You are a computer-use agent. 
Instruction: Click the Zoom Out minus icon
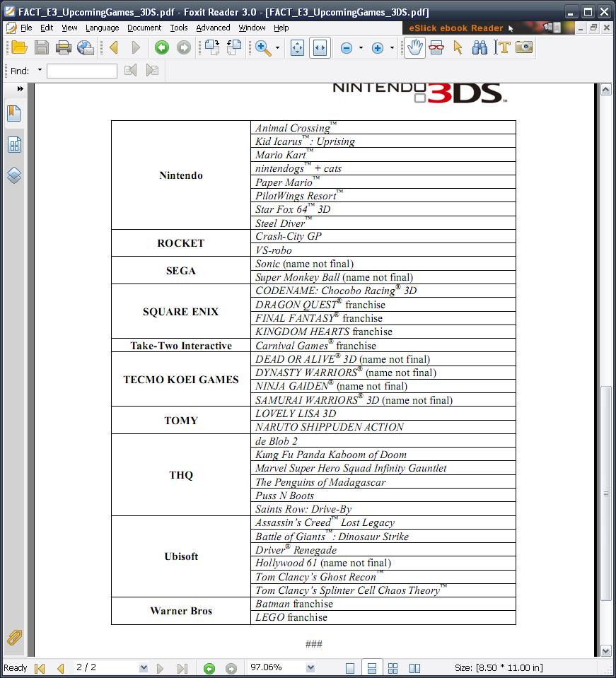pyautogui.click(x=347, y=48)
